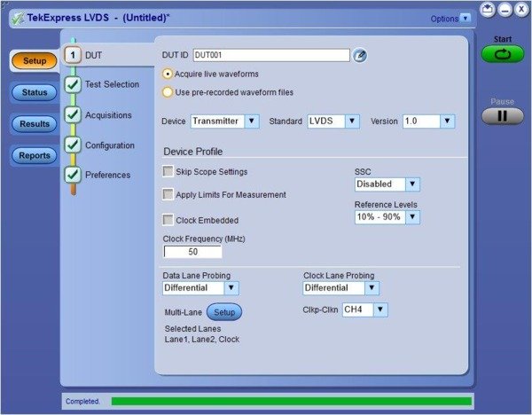Image resolution: width=532 pixels, height=415 pixels.
Task: Open the Results panel
Action: tap(35, 124)
